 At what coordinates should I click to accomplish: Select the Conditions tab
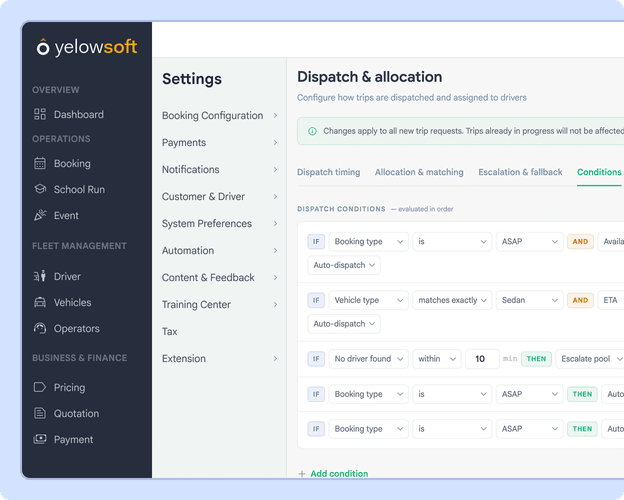[599, 172]
